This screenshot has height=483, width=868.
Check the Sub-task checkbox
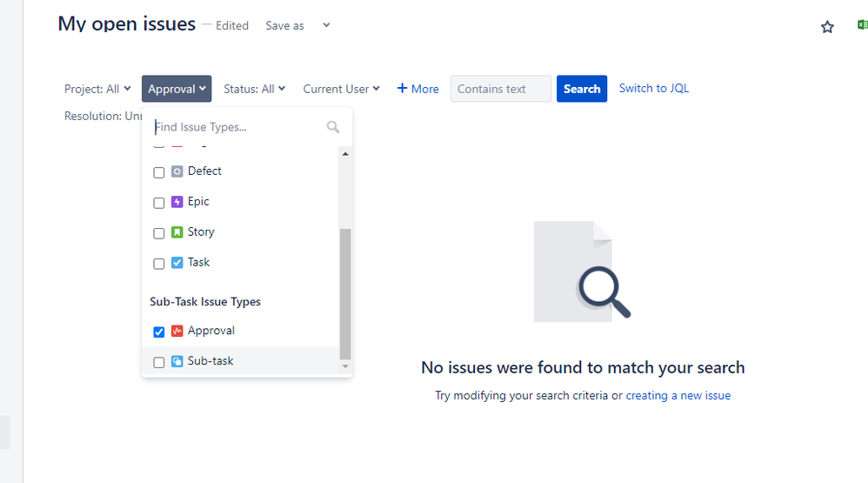(159, 362)
